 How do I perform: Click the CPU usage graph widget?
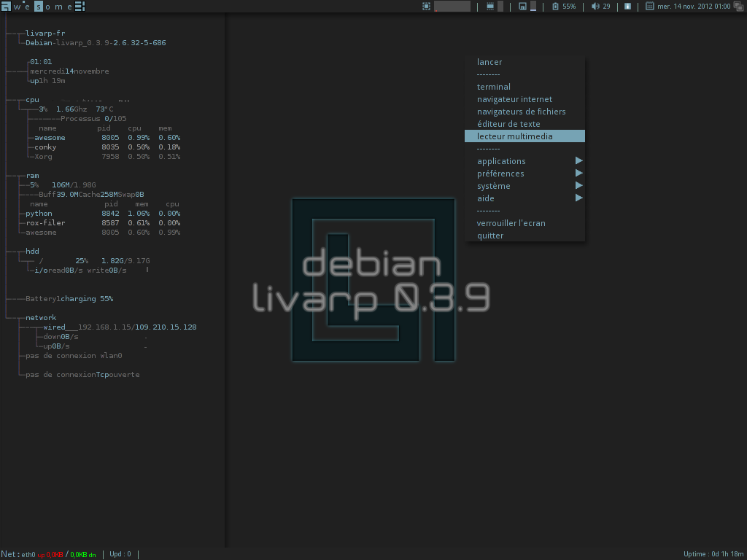click(452, 6)
